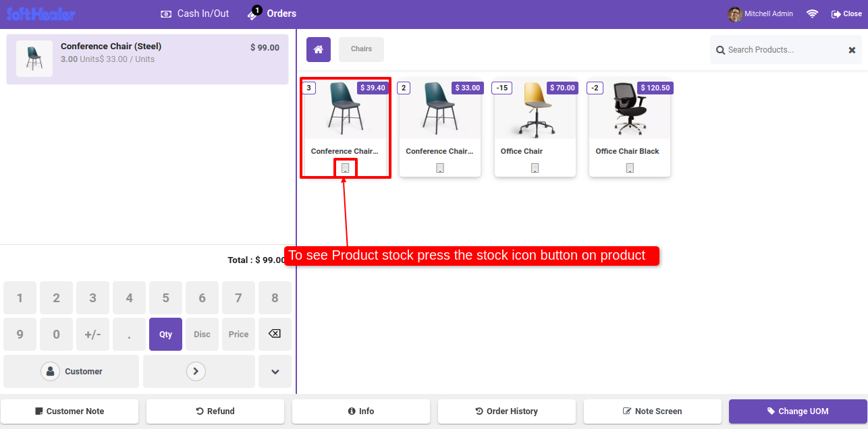Click the order count badge 1
Image resolution: width=868 pixels, height=429 pixels.
[x=256, y=10]
